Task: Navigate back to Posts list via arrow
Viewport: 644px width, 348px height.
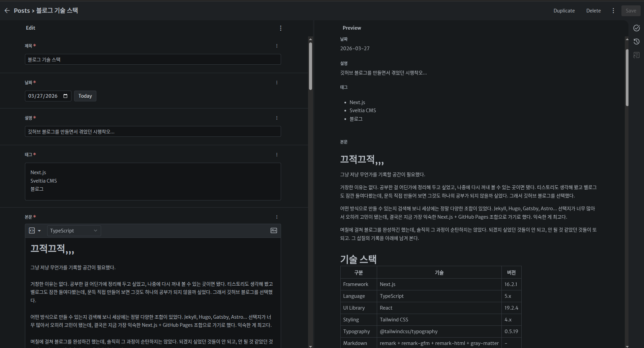Action: tap(7, 10)
